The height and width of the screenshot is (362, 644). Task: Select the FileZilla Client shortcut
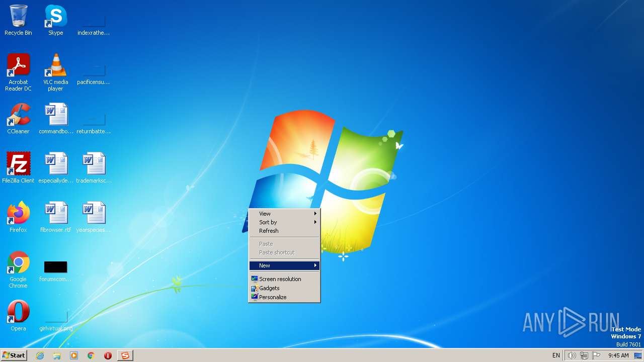(x=18, y=168)
